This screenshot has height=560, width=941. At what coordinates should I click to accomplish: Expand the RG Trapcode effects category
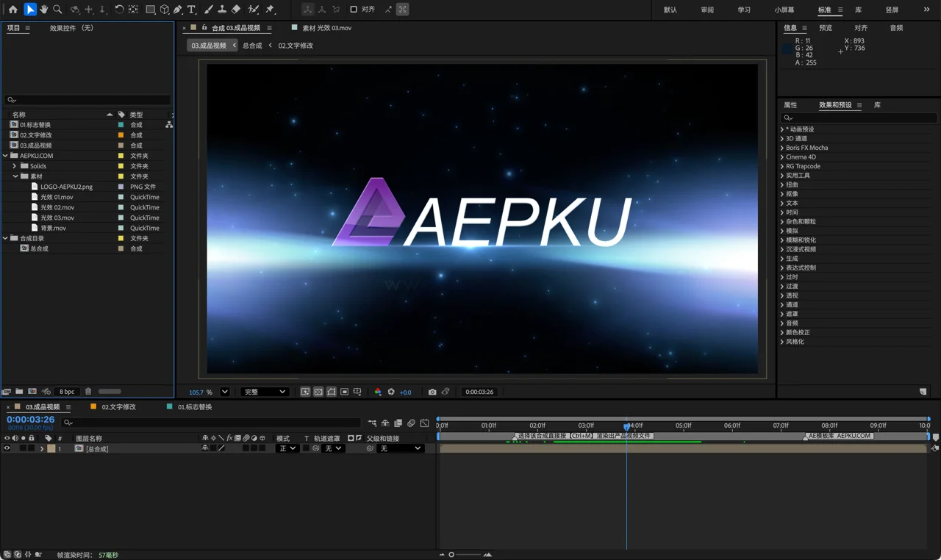coord(782,166)
